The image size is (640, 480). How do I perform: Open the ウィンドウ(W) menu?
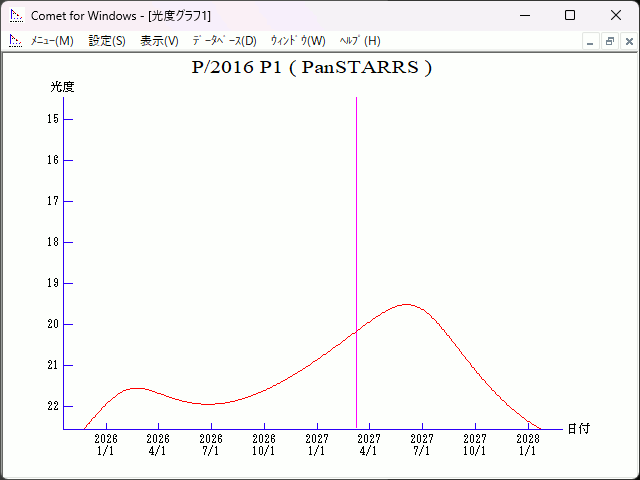pos(298,41)
